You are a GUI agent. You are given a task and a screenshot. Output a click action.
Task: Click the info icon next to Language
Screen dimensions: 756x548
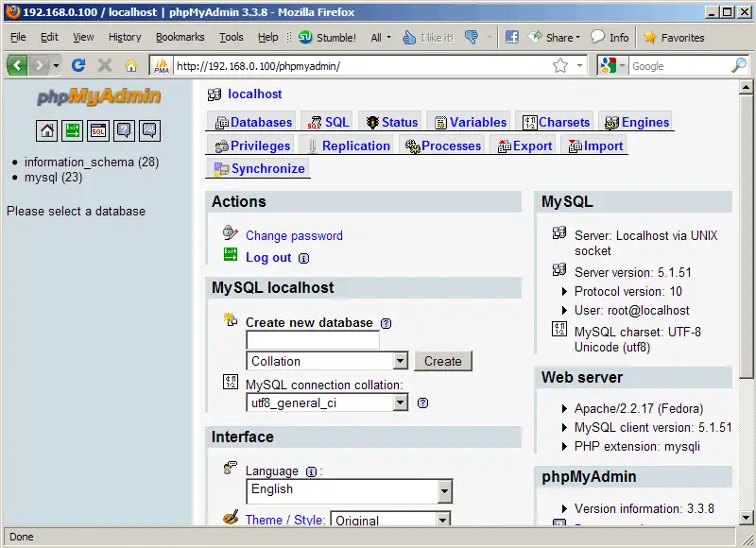pyautogui.click(x=312, y=471)
